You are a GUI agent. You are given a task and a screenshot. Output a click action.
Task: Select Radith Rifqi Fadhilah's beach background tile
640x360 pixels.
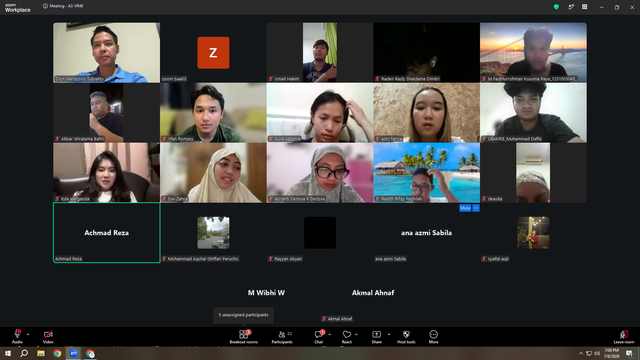(427, 173)
